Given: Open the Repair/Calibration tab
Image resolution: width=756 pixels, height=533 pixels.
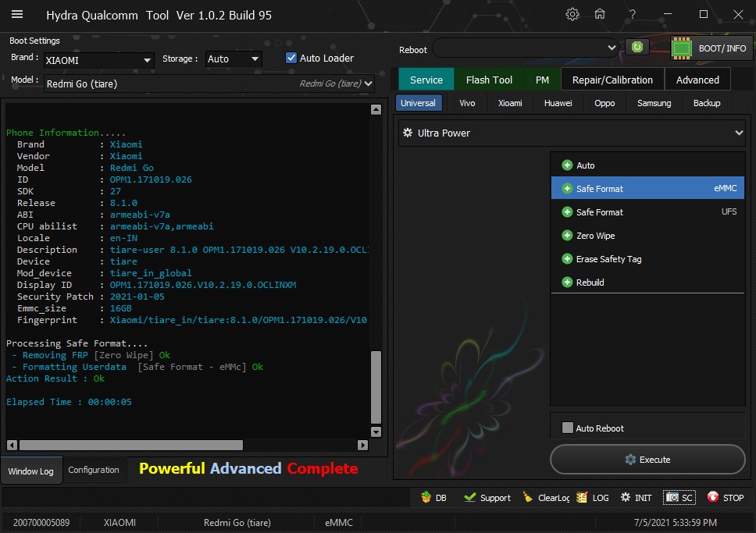Looking at the screenshot, I should point(612,80).
